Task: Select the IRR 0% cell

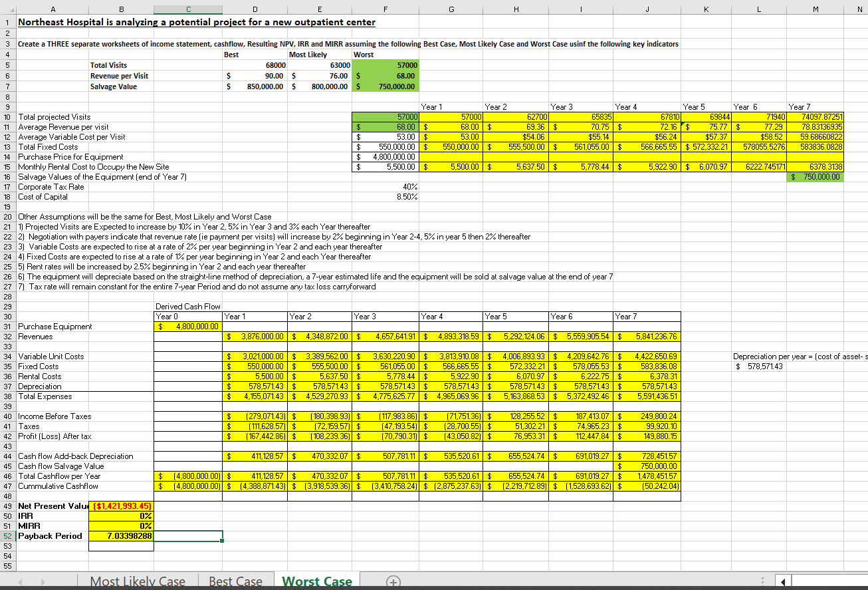Action: [121, 516]
